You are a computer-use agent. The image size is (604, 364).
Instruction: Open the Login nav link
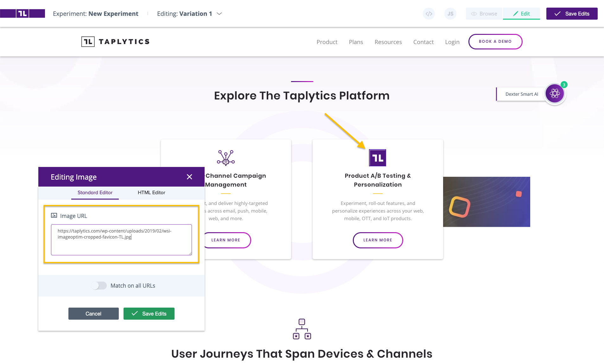coord(452,42)
